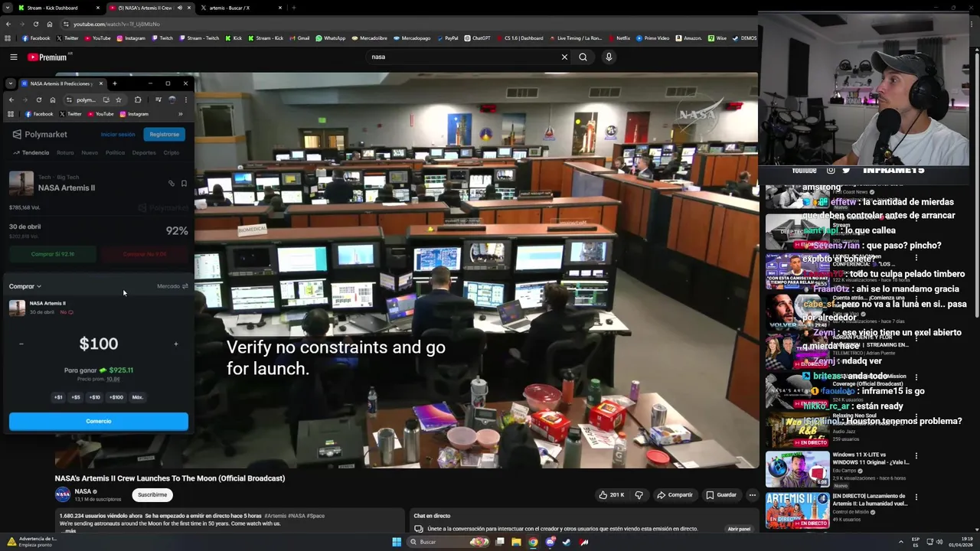The image size is (980, 551).
Task: Switch to Stream - Kick Dashboard tab
Action: 58,8
